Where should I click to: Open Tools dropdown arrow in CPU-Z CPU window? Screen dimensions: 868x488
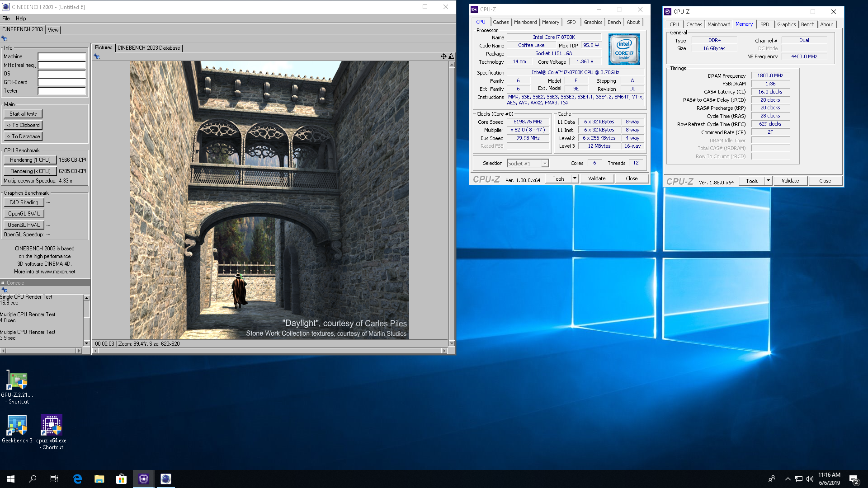point(575,178)
